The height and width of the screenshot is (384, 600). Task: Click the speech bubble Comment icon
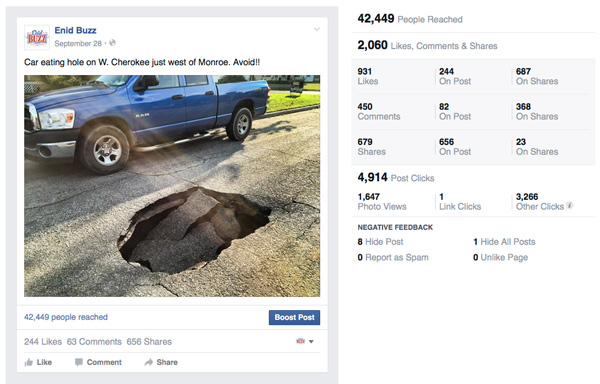coord(79,362)
